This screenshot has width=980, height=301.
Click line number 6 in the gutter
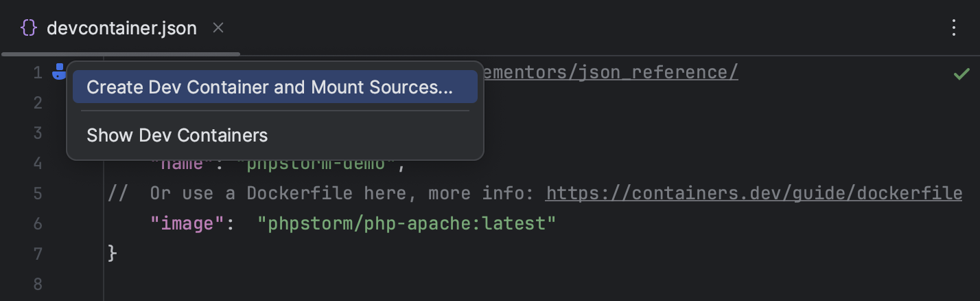(38, 223)
